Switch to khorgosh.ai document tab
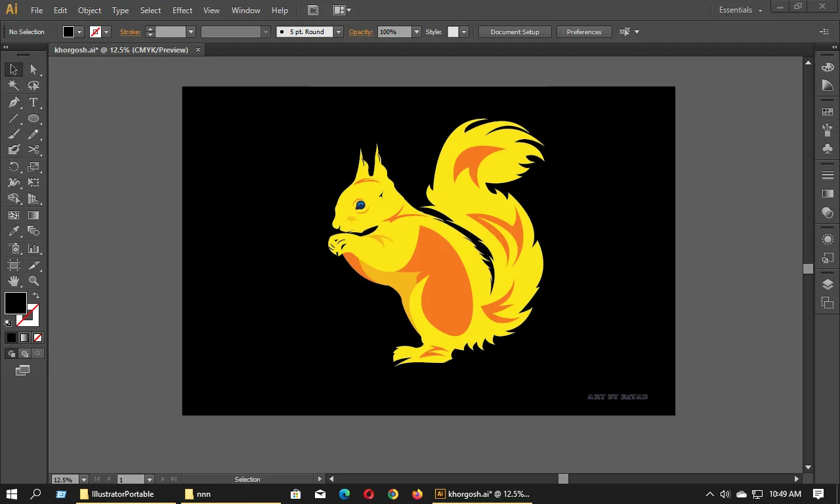The height and width of the screenshot is (504, 840). 121,50
